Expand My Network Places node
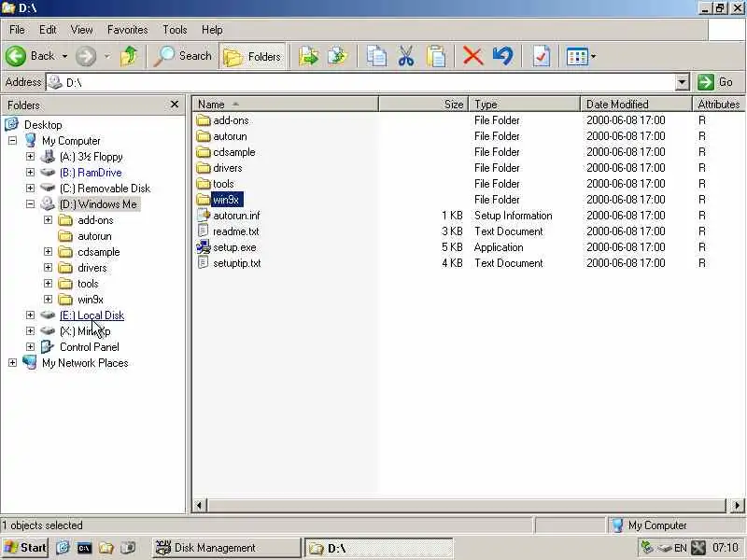 pyautogui.click(x=12, y=362)
